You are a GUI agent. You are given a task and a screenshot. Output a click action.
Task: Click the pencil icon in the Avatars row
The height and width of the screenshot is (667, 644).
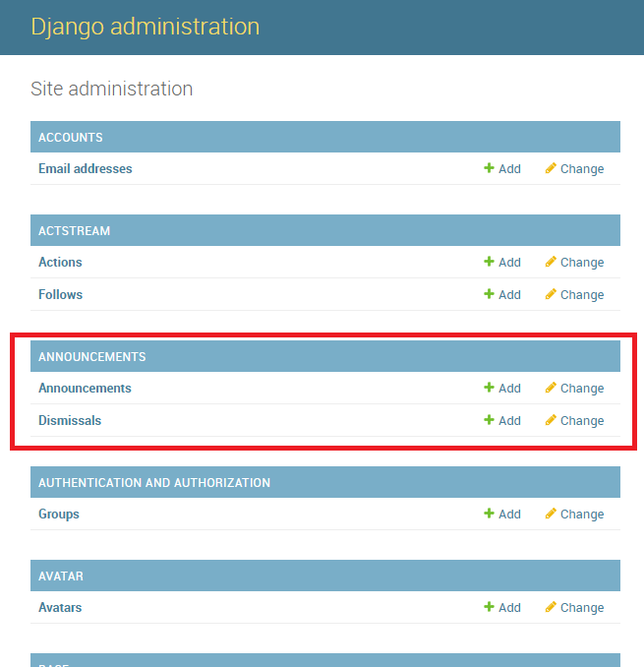click(x=551, y=607)
